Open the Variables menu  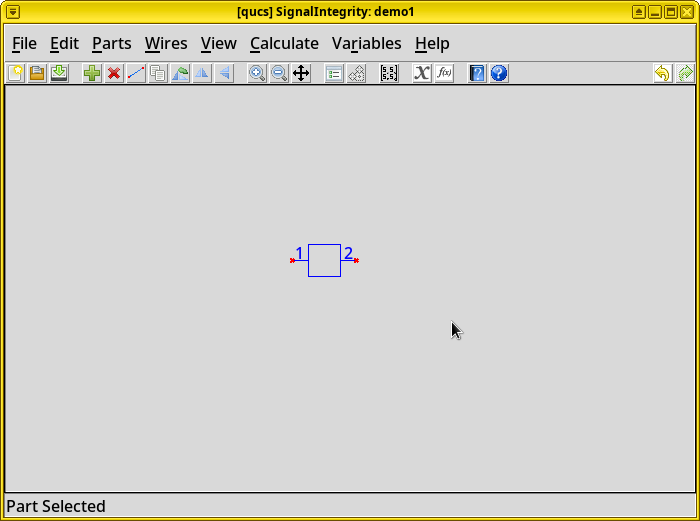pos(366,43)
